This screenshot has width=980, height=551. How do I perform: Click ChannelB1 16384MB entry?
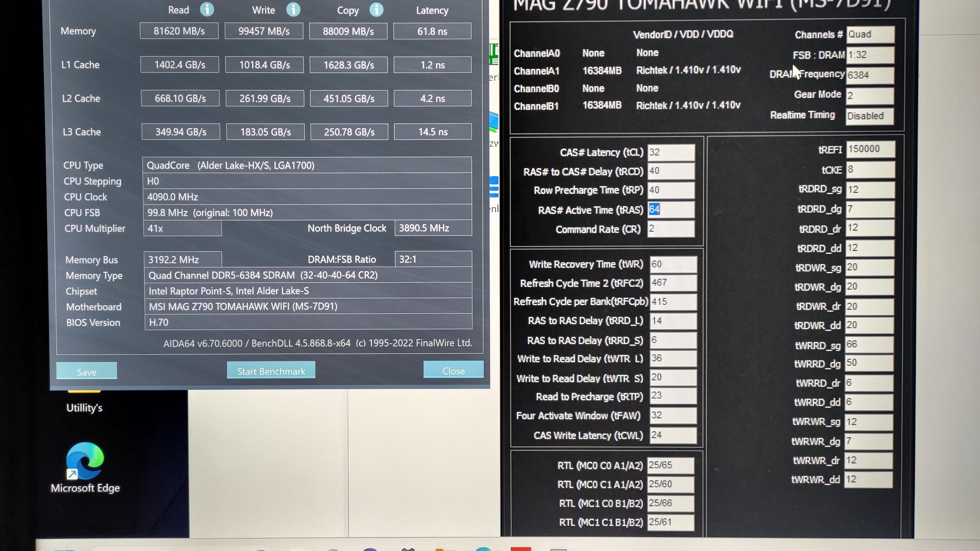[602, 105]
